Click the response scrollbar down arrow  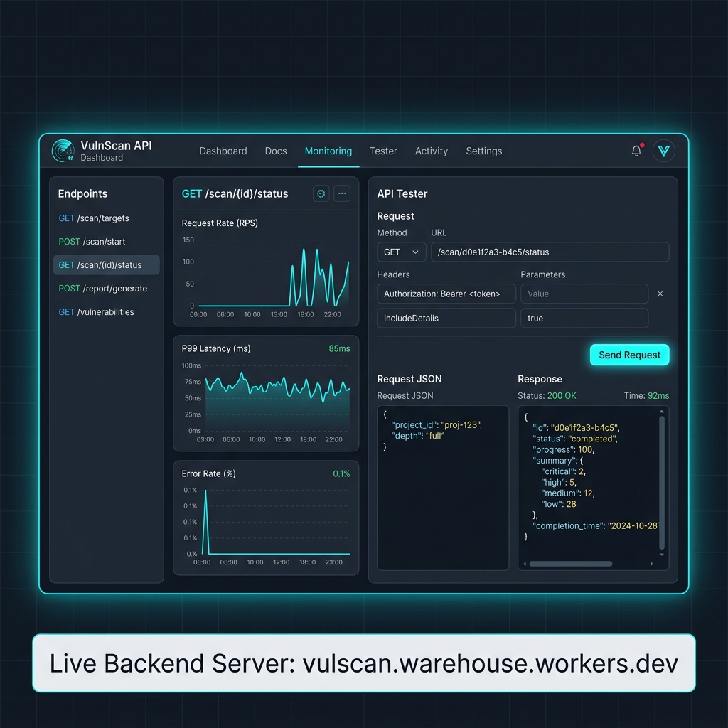662,554
